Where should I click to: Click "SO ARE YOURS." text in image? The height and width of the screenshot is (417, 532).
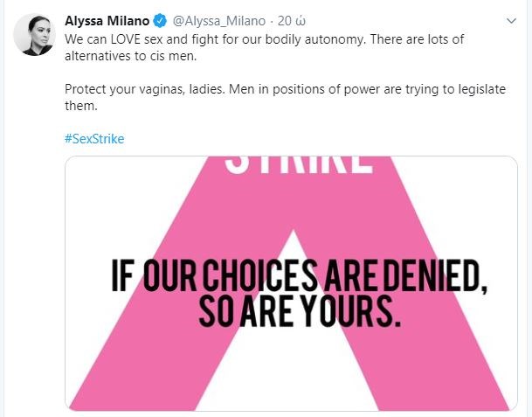(x=299, y=310)
